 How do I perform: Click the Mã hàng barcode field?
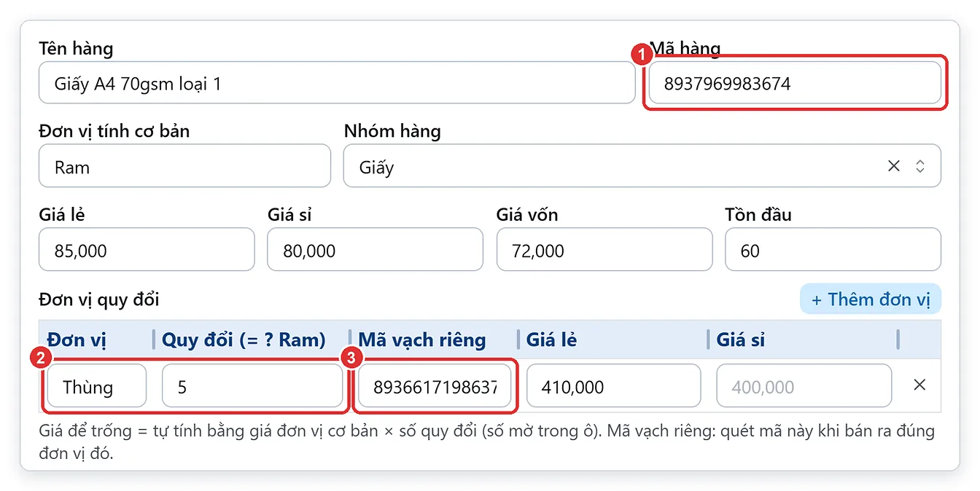point(795,82)
